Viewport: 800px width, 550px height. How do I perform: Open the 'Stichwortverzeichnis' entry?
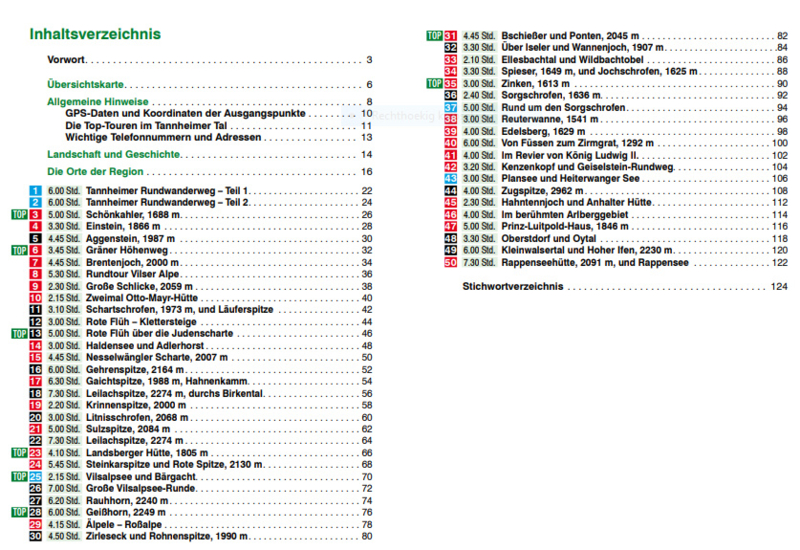(513, 286)
